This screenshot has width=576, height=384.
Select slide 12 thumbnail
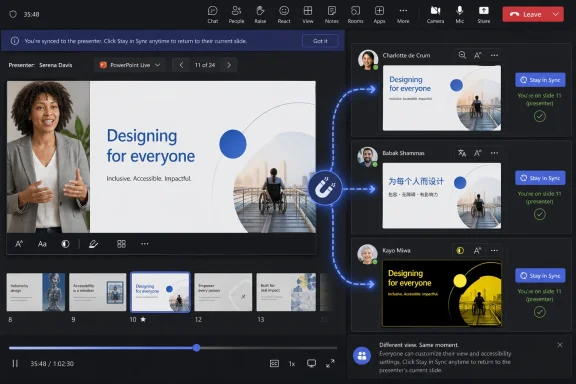click(x=223, y=292)
